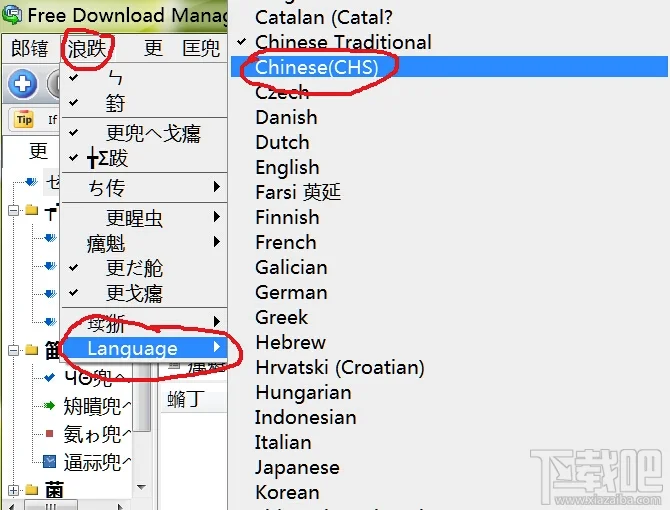Toggle the checked '╋Σ趿' menu item

tap(144, 158)
